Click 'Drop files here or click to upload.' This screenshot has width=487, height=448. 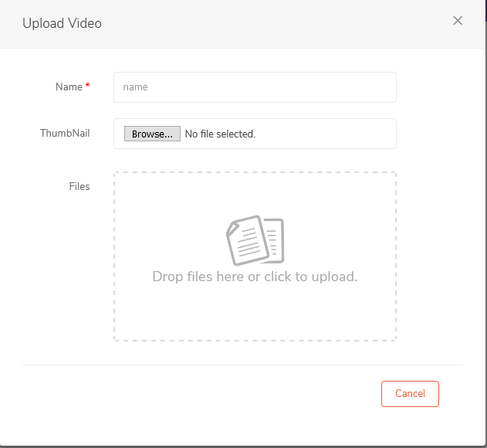pos(255,277)
